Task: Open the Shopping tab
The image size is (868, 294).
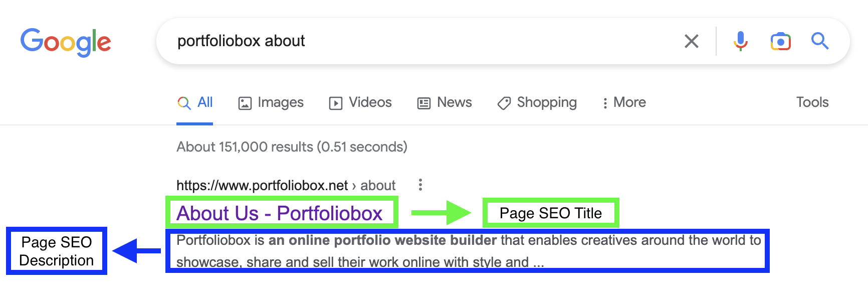Action: (x=537, y=103)
